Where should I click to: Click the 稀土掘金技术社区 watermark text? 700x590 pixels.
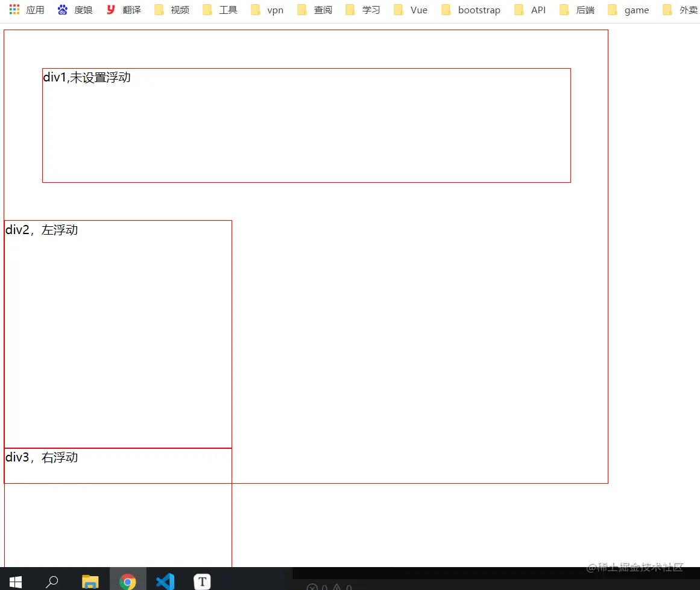click(634, 568)
